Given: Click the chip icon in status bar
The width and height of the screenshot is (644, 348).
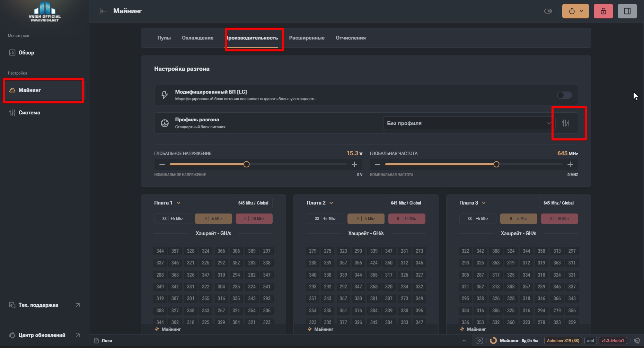Looking at the screenshot, I should point(637,341).
